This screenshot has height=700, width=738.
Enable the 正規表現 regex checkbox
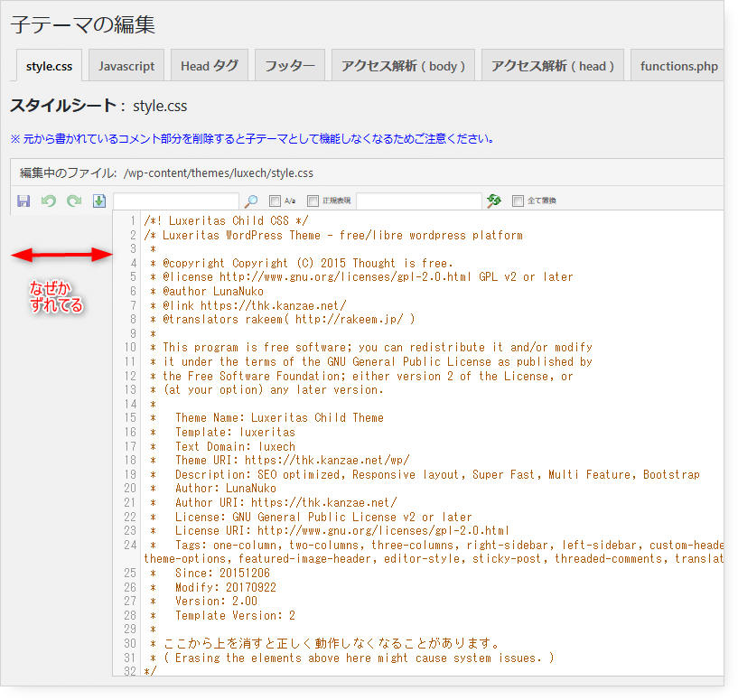point(313,201)
